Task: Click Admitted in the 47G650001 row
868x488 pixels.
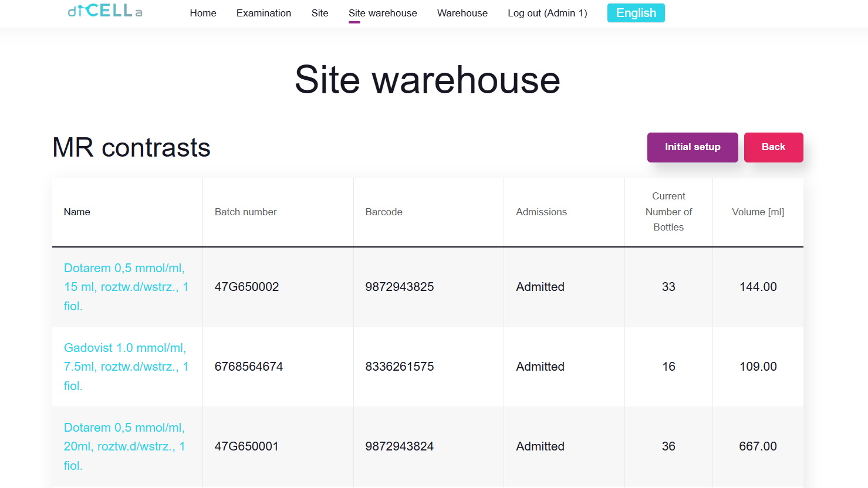Action: [540, 446]
